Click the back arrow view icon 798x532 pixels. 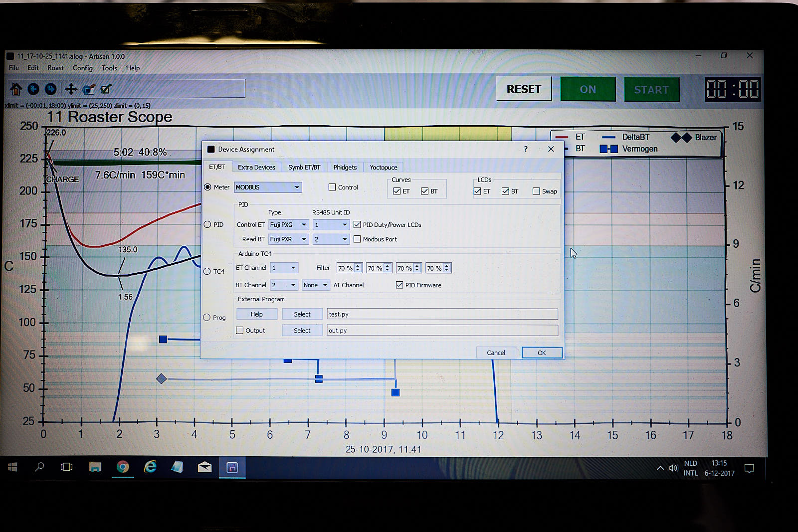[x=33, y=89]
